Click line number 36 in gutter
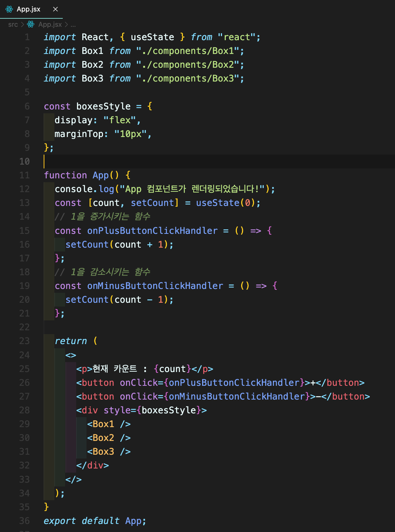Screen dimensions: 395x532 [24, 521]
